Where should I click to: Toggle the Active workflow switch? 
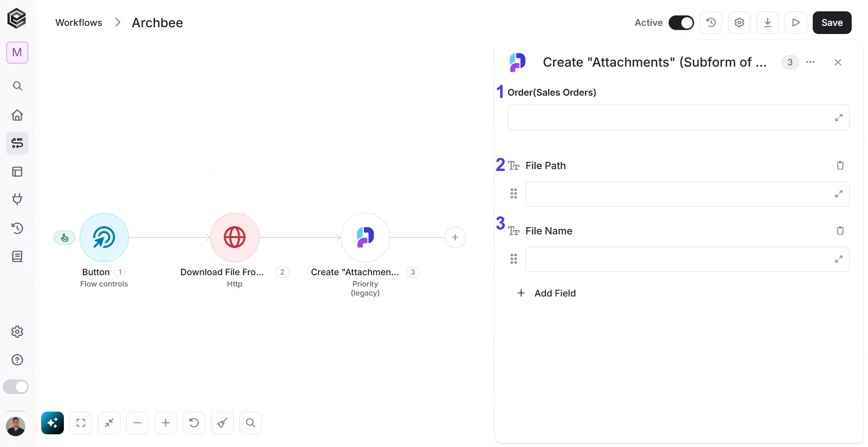tap(681, 23)
